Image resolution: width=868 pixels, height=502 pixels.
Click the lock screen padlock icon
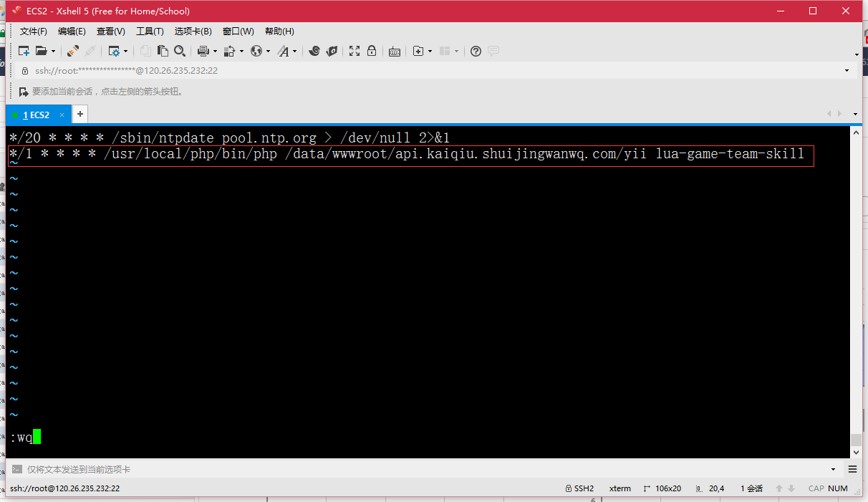[372, 51]
